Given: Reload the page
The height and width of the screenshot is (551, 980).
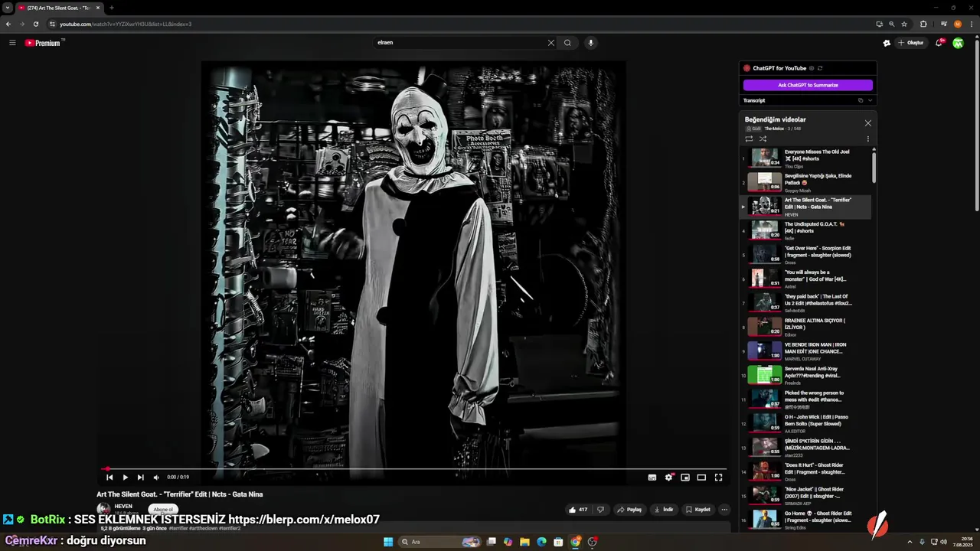Looking at the screenshot, I should point(35,24).
